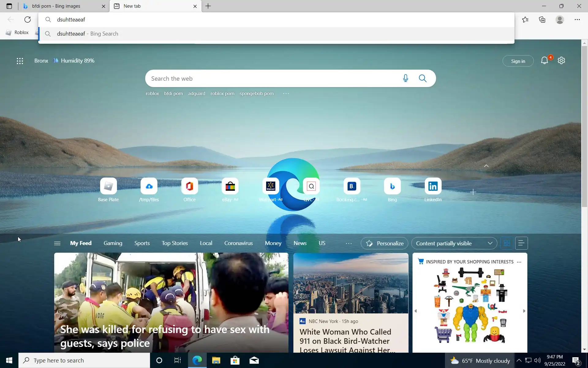Collapse quick links with chevron arrow

(x=486, y=166)
